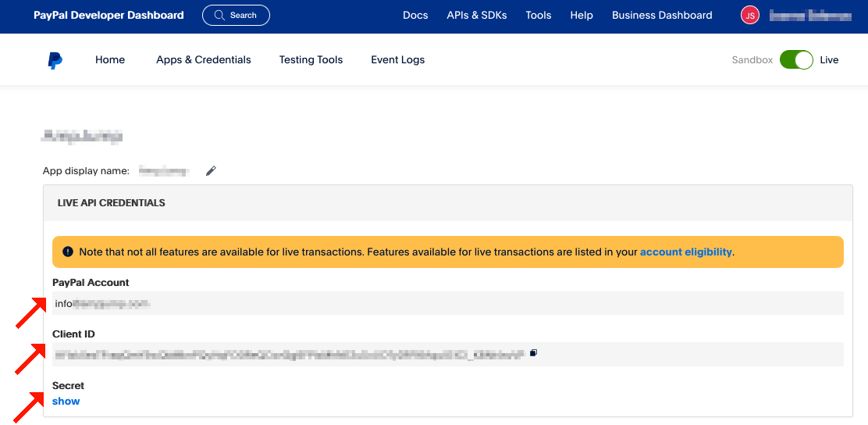Image resolution: width=868 pixels, height=425 pixels.
Task: Click the Secret label
Action: [68, 385]
